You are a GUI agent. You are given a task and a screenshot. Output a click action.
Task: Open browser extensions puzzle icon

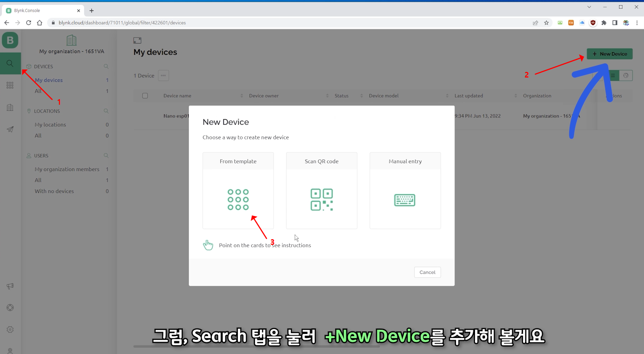(604, 23)
